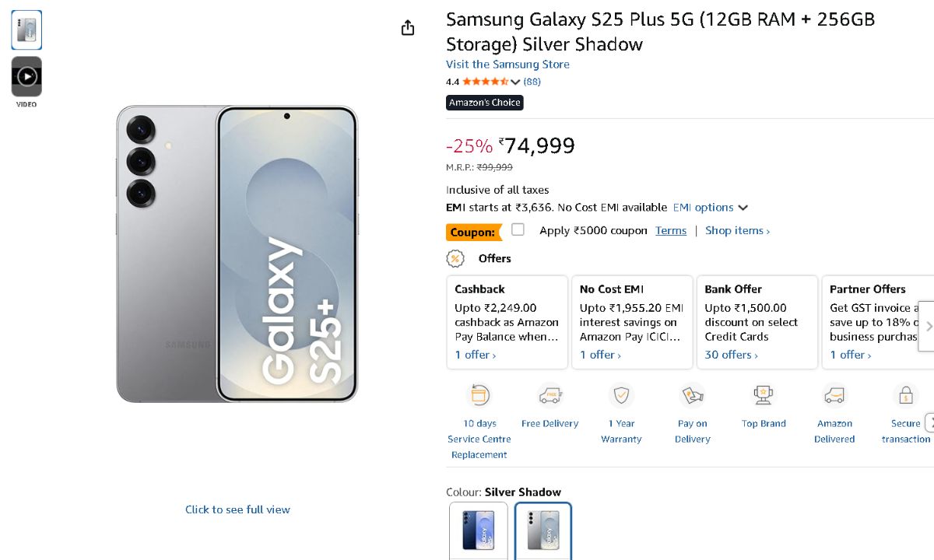Click the share icon above product image

(408, 28)
